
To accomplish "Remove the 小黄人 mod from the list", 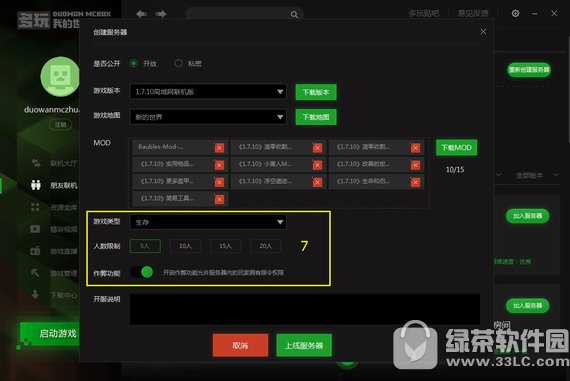I will tap(317, 165).
